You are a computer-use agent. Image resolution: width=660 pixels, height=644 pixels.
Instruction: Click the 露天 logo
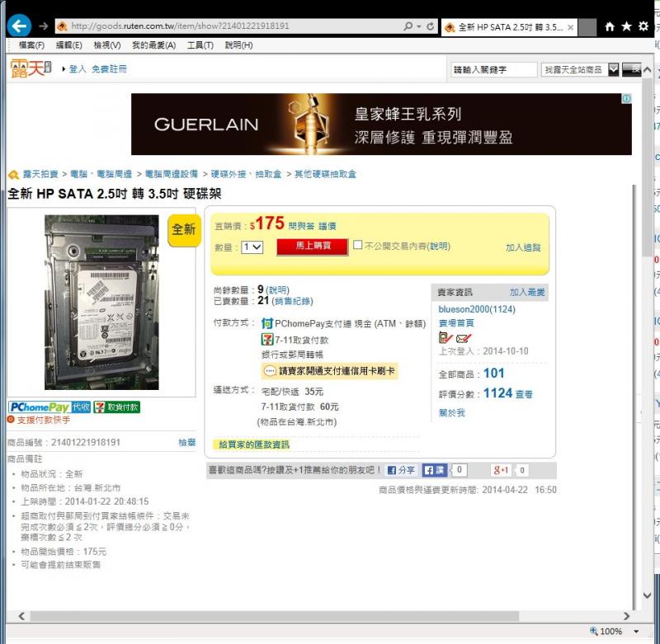pos(31,68)
